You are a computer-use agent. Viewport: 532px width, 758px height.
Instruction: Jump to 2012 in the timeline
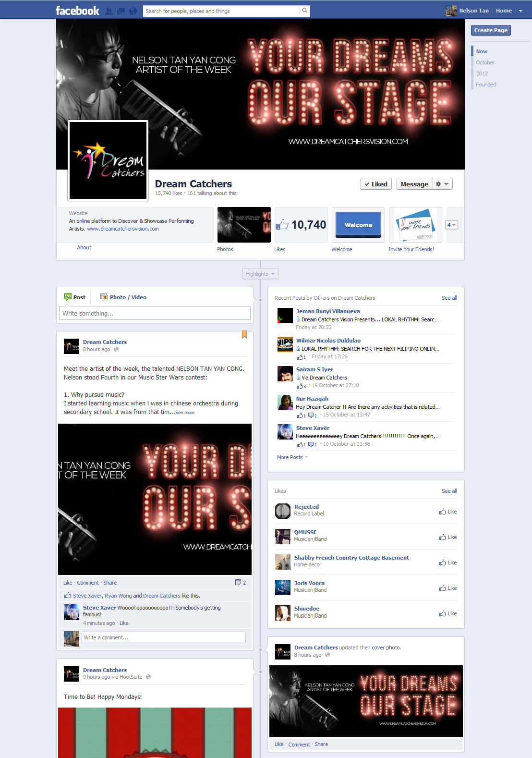(x=482, y=73)
